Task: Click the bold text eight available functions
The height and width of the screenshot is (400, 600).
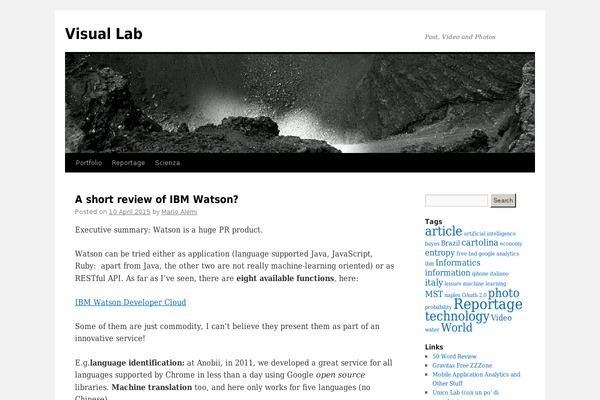Action: click(x=285, y=278)
